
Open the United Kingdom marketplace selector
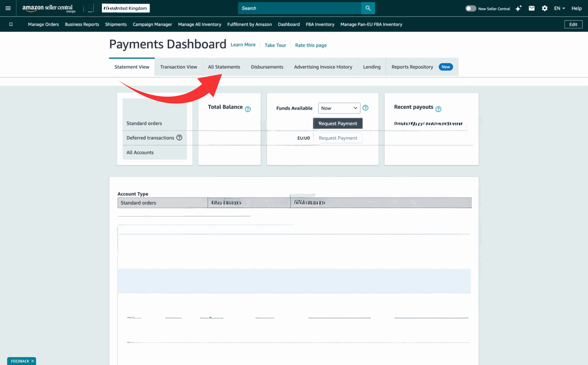pyautogui.click(x=126, y=8)
